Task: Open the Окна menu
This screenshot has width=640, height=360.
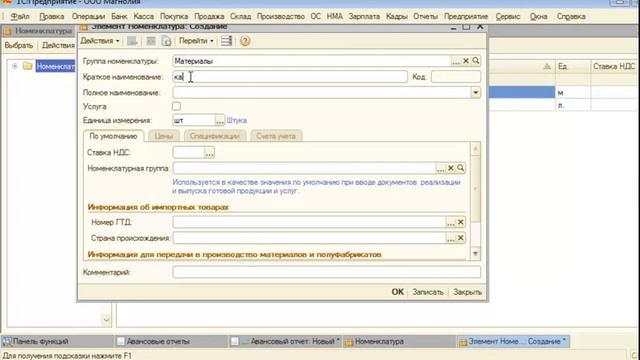Action: tap(539, 17)
